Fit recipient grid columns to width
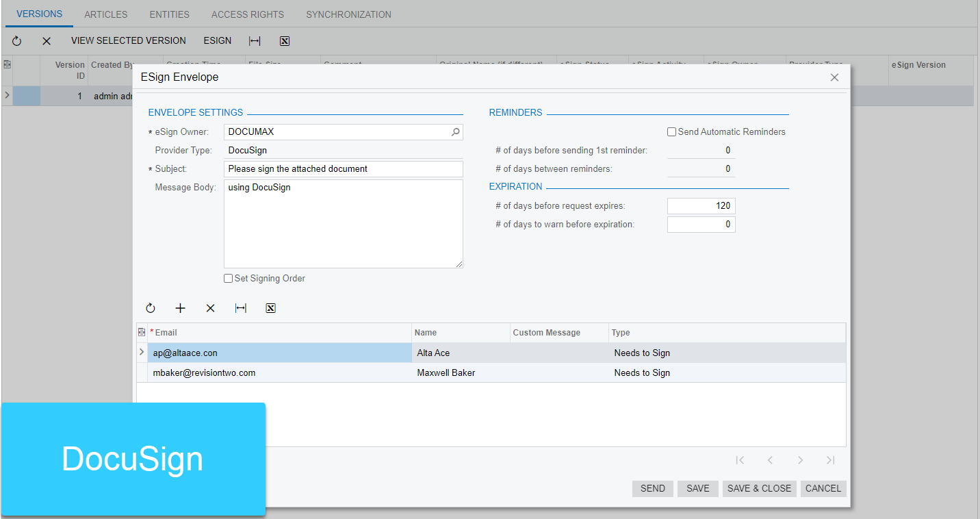This screenshot has width=980, height=519. tap(241, 309)
